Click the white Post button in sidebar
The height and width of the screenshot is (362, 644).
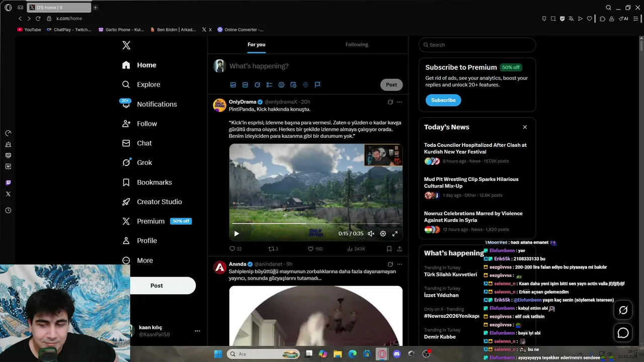click(x=156, y=286)
